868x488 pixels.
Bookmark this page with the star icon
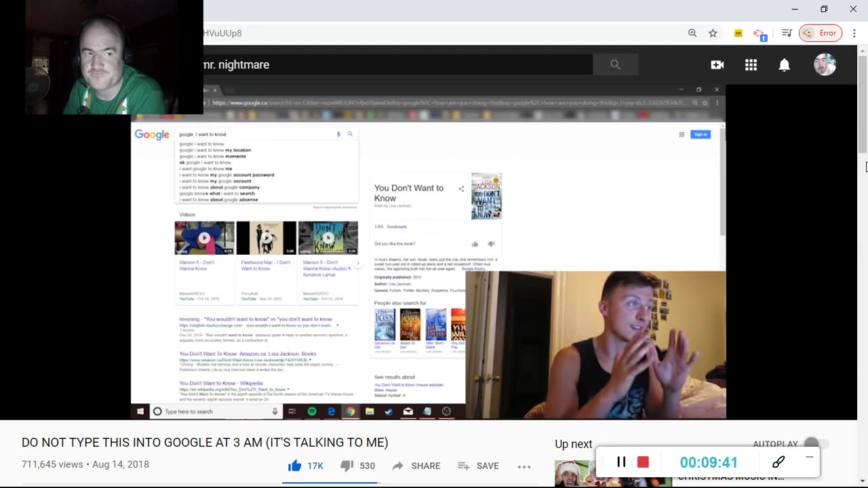(x=713, y=33)
